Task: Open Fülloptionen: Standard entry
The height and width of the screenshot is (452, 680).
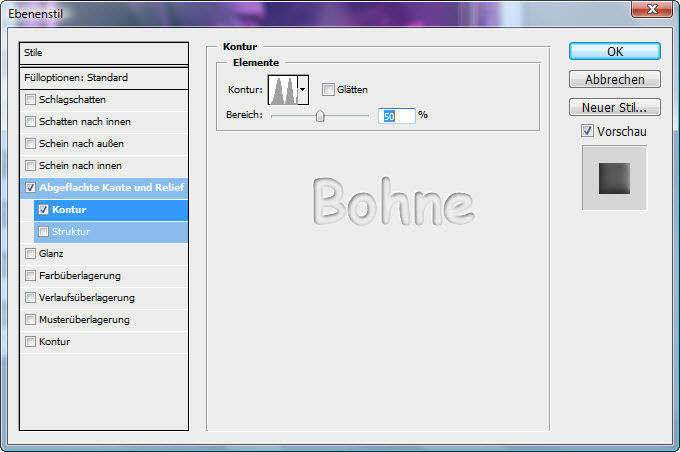Action: point(104,77)
